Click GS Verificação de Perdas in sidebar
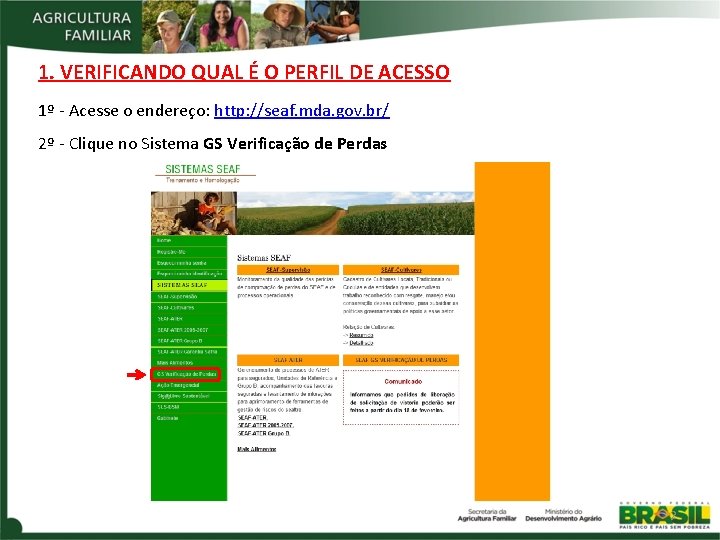720x540 pixels. [186, 374]
